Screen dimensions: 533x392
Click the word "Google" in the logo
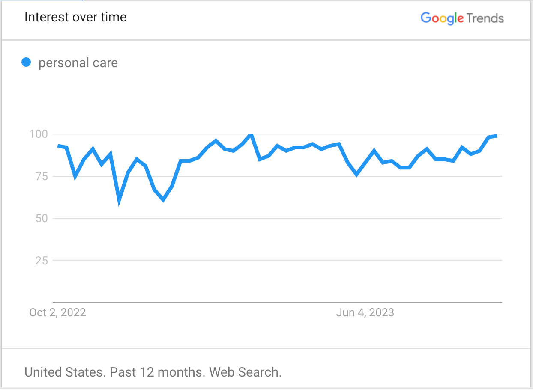(x=442, y=18)
